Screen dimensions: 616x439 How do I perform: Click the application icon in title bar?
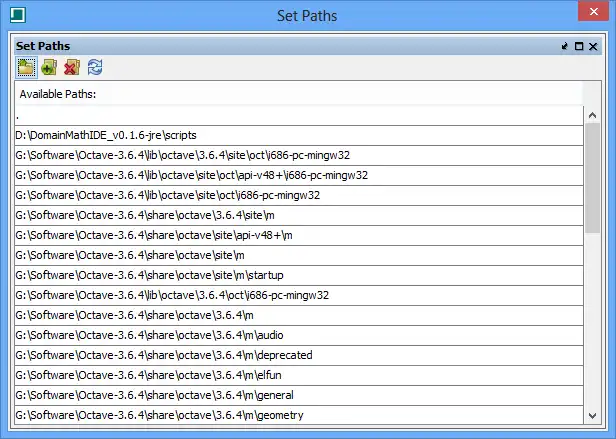(18, 15)
